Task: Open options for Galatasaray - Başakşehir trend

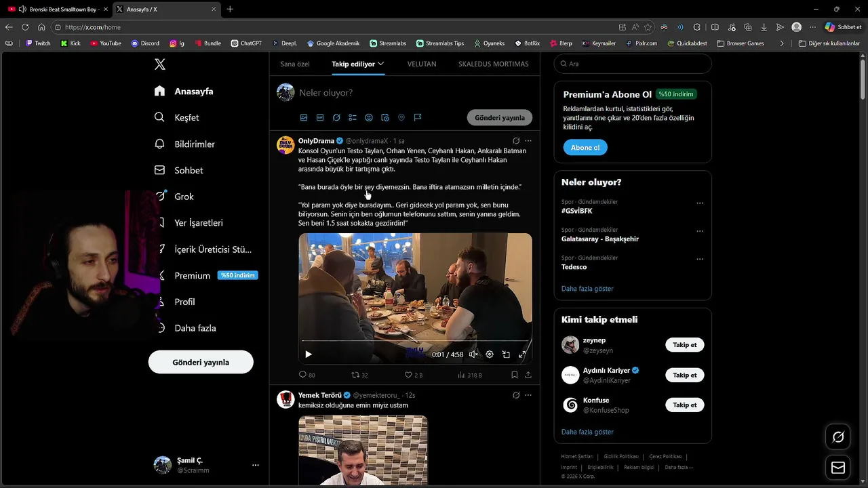Action: tap(700, 231)
